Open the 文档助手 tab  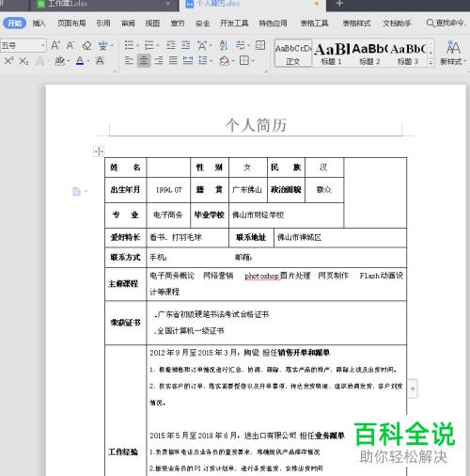tap(397, 24)
